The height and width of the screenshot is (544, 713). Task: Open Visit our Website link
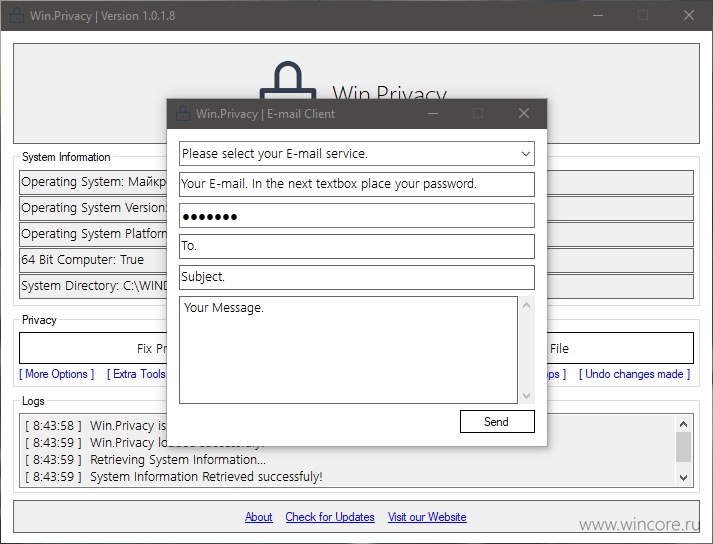coord(427,517)
